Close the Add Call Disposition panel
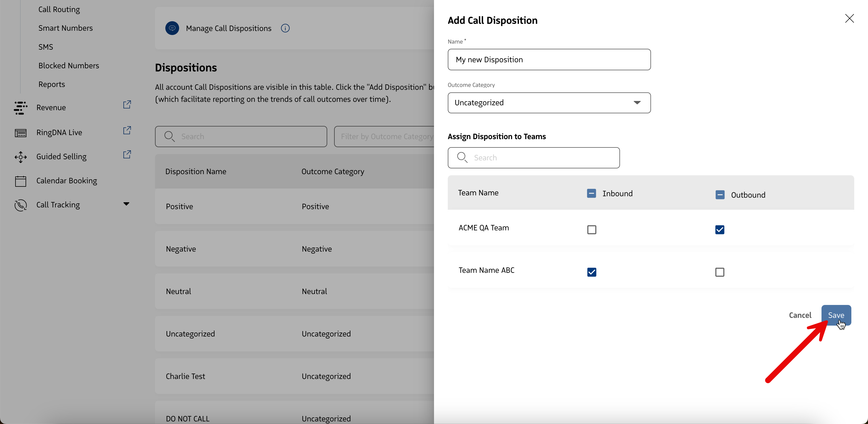This screenshot has width=868, height=424. pos(849,19)
